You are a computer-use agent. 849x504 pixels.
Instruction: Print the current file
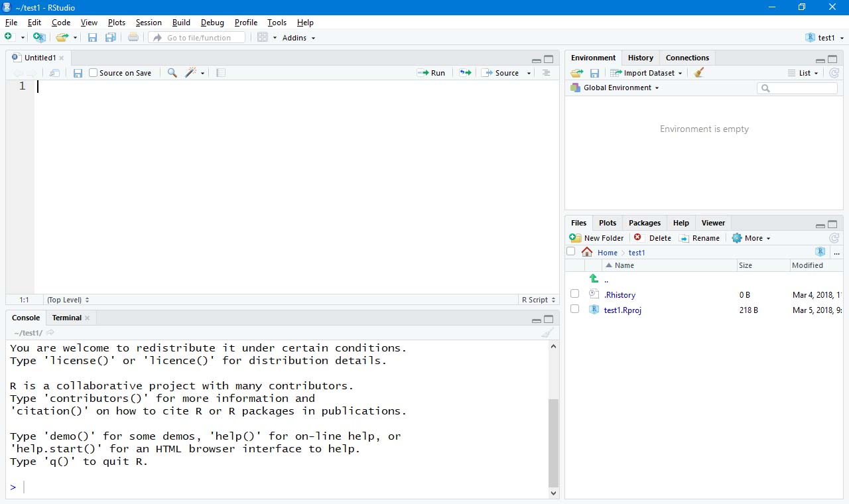[133, 37]
